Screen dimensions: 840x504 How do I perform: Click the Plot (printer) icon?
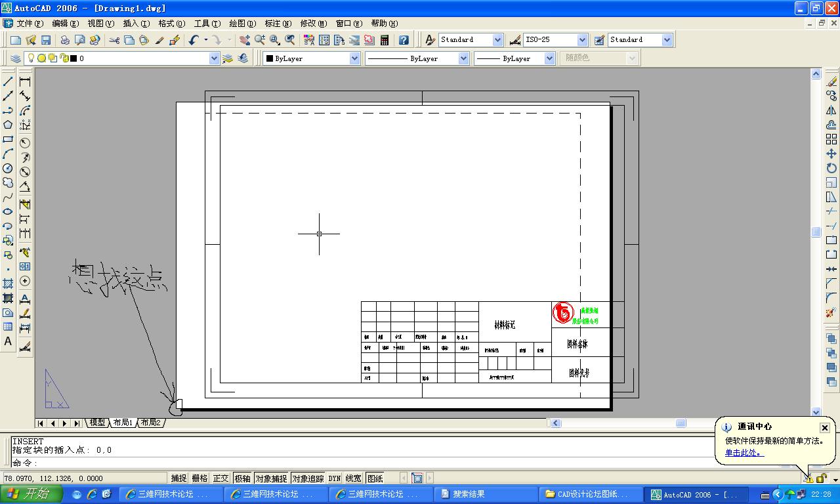pyautogui.click(x=65, y=40)
